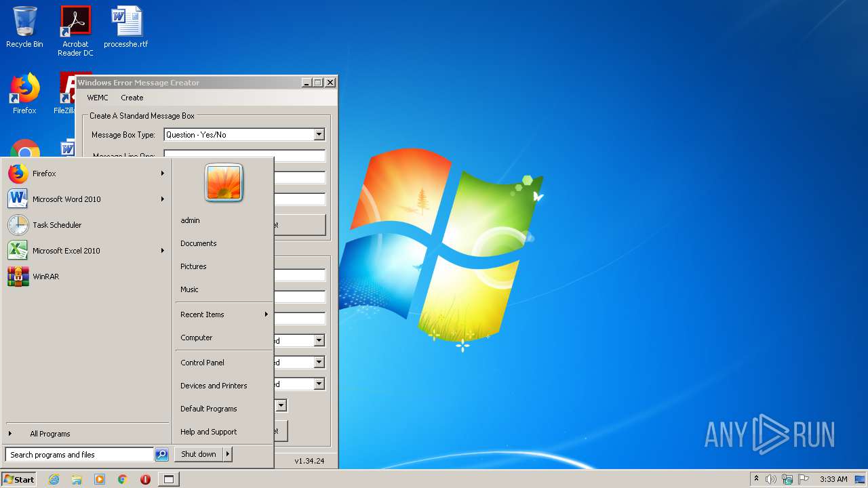Expand Firefox jump list arrow

[x=163, y=174]
